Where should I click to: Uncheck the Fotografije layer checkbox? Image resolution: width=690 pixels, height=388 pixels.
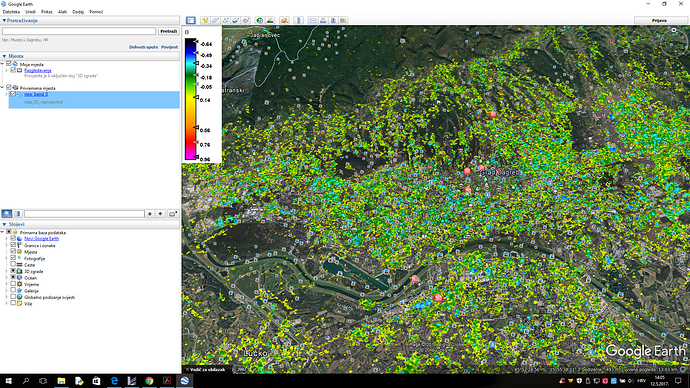pos(13,258)
